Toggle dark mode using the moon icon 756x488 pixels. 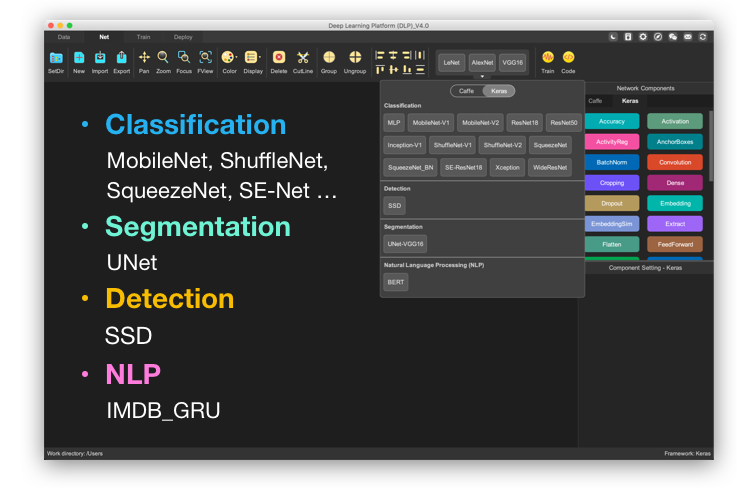613,36
